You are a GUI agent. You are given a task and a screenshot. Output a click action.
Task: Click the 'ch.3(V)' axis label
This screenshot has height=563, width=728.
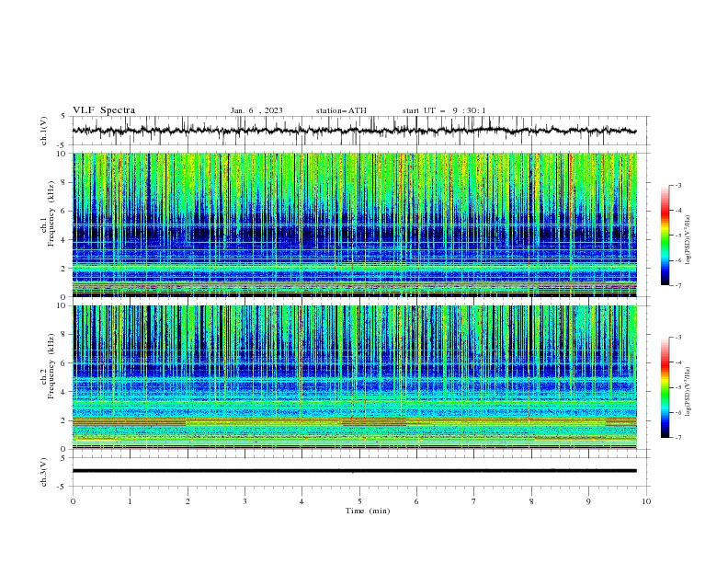click(44, 472)
